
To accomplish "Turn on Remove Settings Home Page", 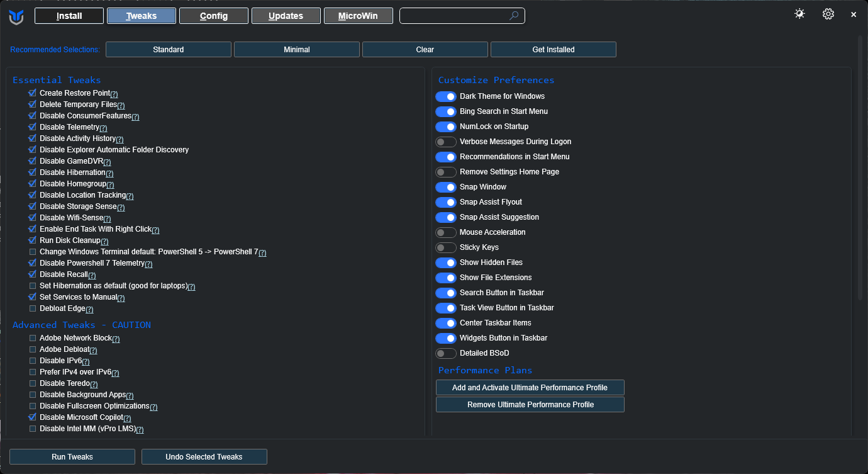I will tap(446, 172).
